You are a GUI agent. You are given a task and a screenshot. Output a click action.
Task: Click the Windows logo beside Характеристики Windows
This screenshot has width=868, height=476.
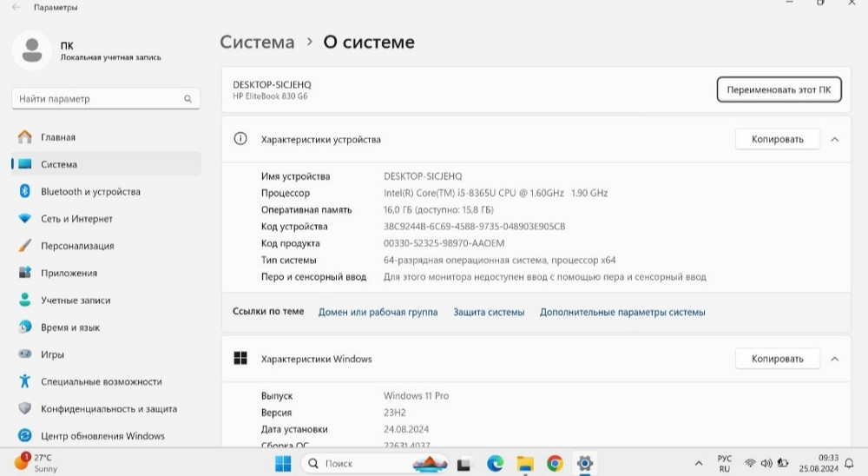(240, 358)
